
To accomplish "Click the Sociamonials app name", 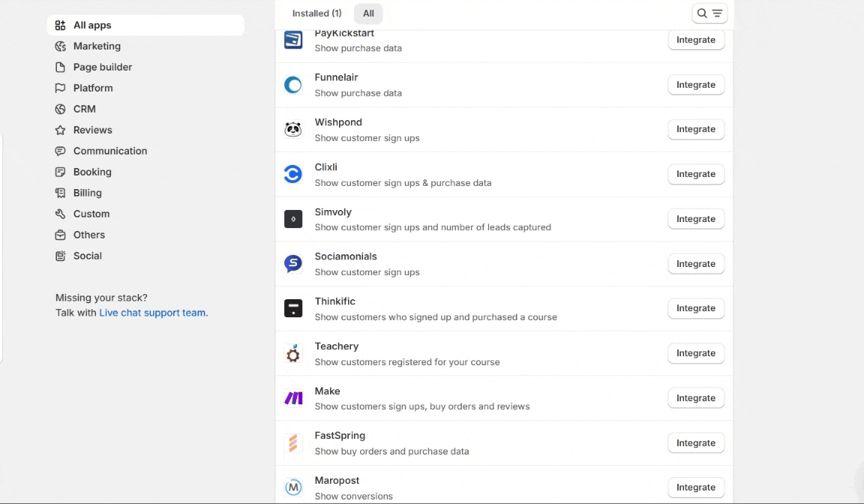I will 346,256.
